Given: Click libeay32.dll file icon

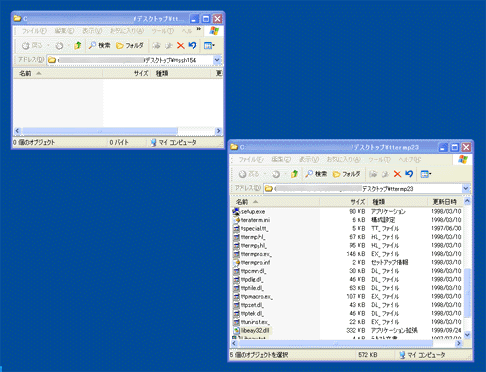Looking at the screenshot, I should (x=236, y=331).
